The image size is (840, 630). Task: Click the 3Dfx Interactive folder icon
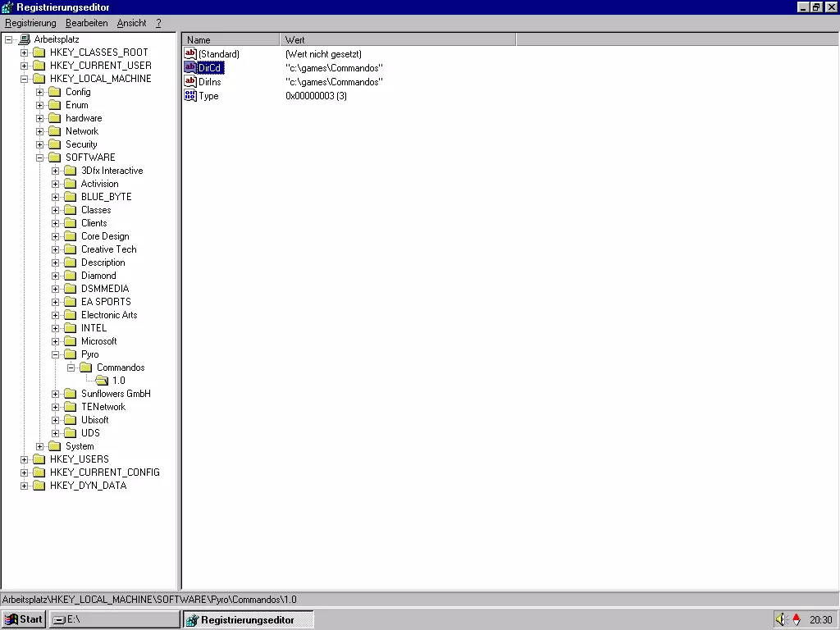[71, 171]
